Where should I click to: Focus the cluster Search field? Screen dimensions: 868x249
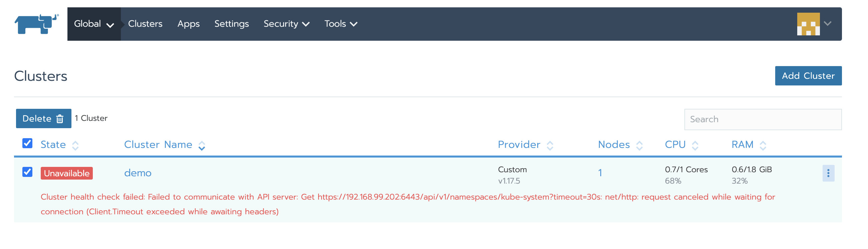click(x=762, y=119)
